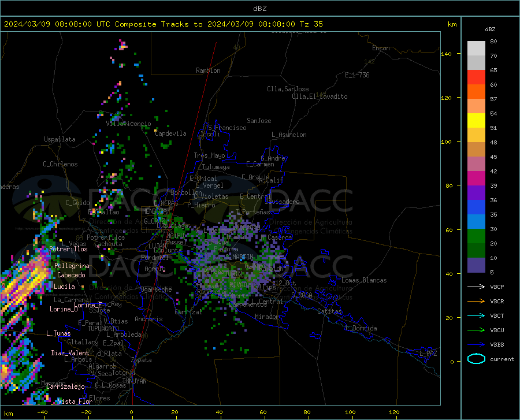Viewport: 520px width, 420px height.
Task: Click the Divisadero label
Action: coord(282,202)
